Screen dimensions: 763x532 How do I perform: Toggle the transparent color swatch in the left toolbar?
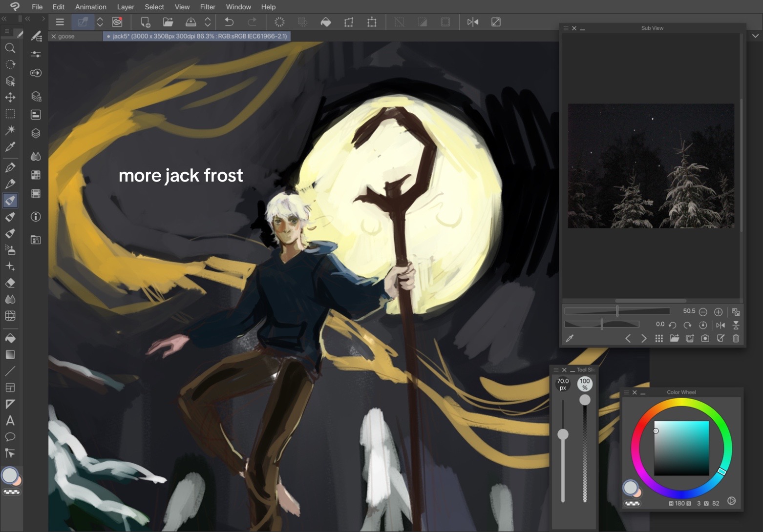click(12, 492)
